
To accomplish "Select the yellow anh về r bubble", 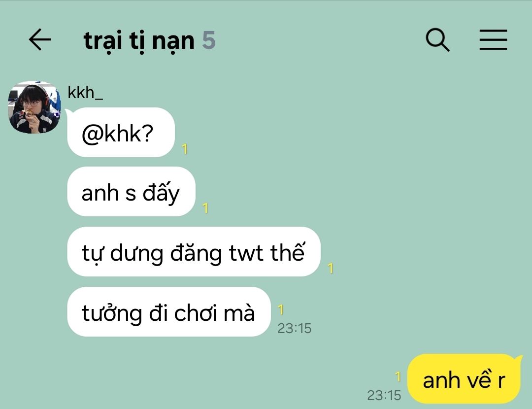I will point(464,379).
